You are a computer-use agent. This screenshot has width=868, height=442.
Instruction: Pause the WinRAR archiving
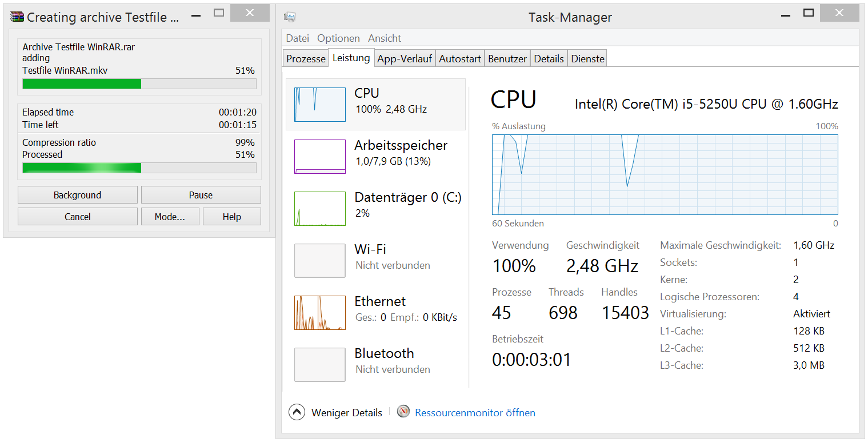(201, 195)
